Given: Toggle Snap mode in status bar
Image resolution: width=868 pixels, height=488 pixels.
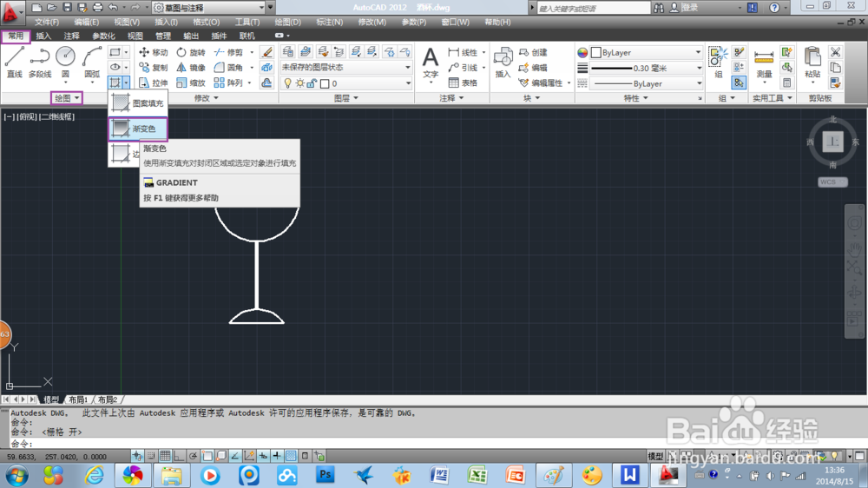Looking at the screenshot, I should tap(151, 457).
